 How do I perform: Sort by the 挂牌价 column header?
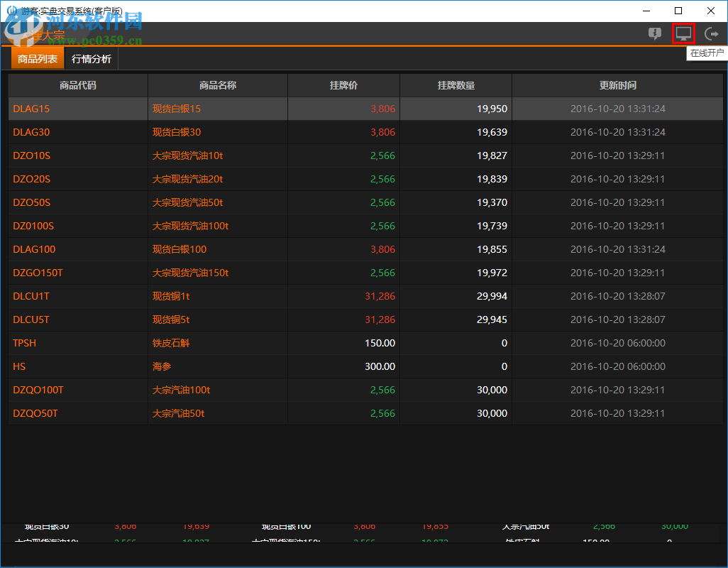tap(343, 85)
